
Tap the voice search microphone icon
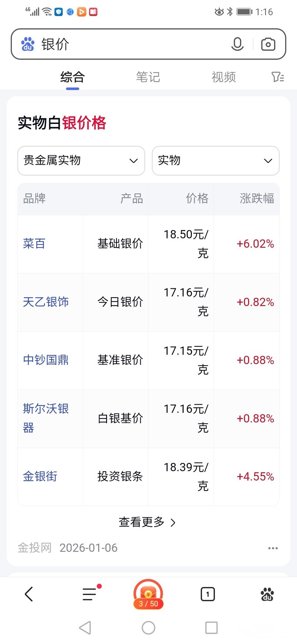(237, 44)
